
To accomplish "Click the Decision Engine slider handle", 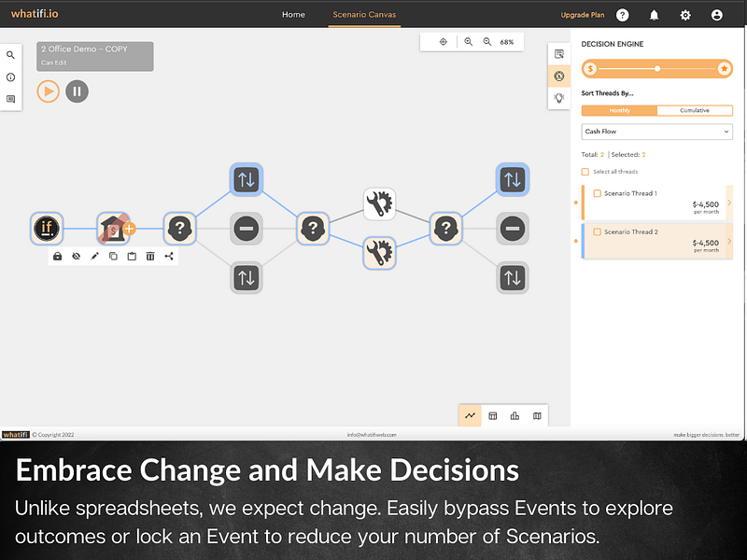I will (x=657, y=68).
